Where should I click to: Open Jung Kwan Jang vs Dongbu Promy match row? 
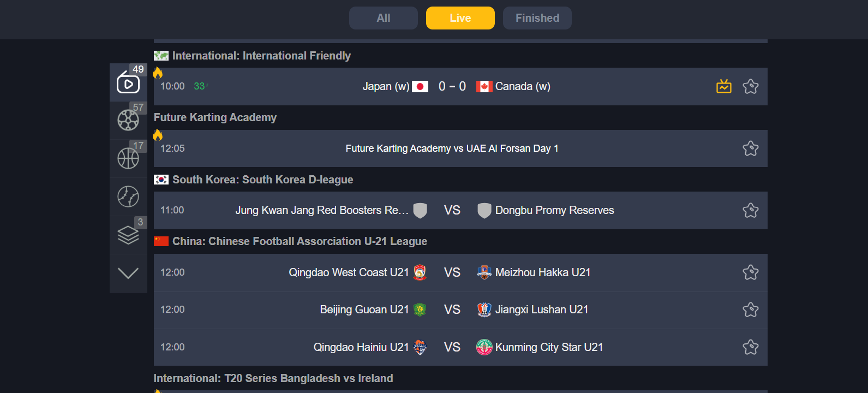pyautogui.click(x=460, y=210)
